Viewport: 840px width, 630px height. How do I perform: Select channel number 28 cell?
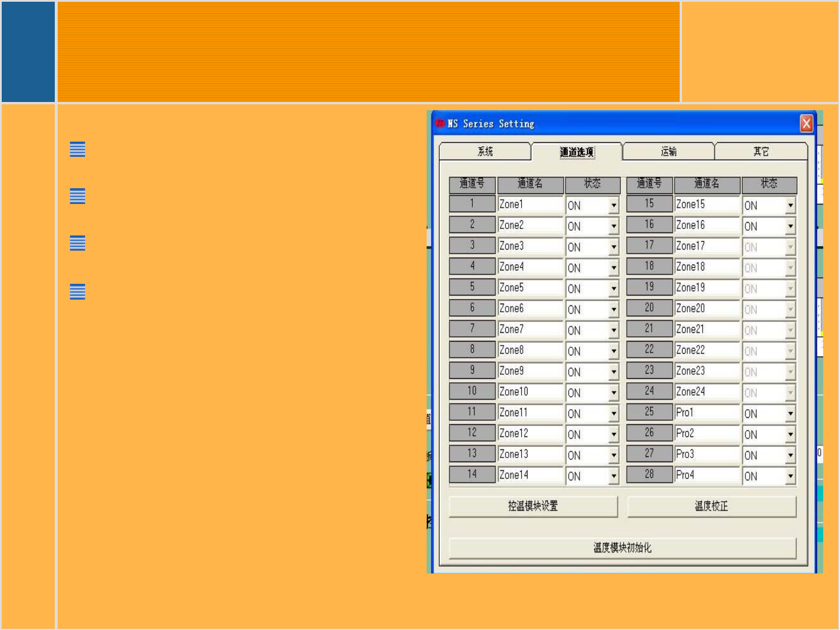coord(649,474)
